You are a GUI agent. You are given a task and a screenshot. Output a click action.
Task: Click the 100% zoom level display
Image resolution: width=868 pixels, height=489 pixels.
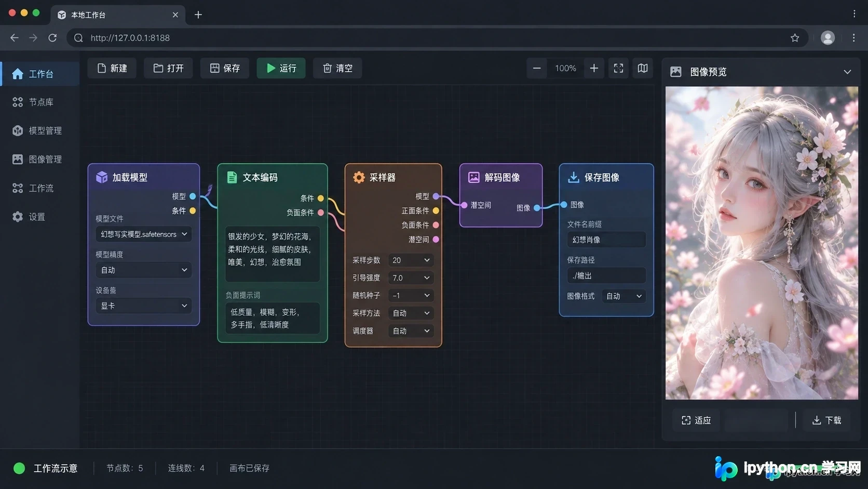[x=565, y=68]
